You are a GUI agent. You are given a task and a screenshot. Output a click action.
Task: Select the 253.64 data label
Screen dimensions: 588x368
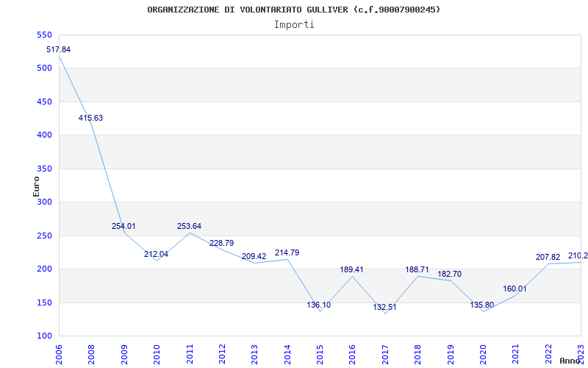pos(189,227)
